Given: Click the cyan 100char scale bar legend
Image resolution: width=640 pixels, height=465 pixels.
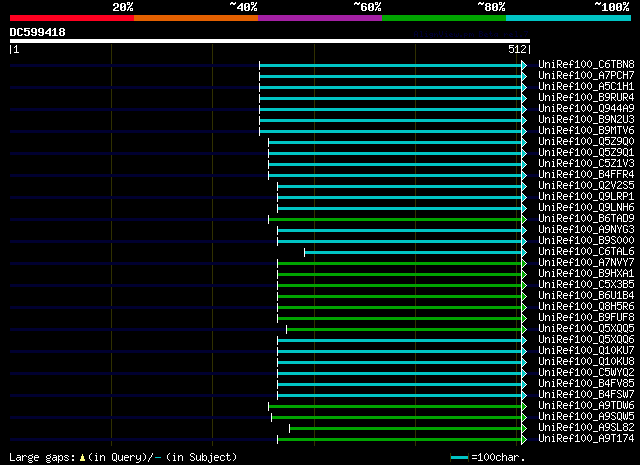Looking at the screenshot, I should coord(459,458).
